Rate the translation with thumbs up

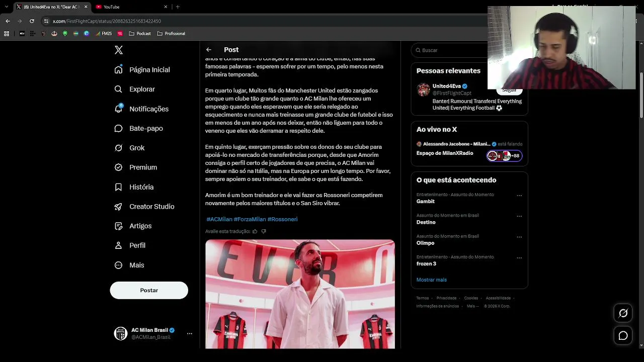(x=255, y=231)
